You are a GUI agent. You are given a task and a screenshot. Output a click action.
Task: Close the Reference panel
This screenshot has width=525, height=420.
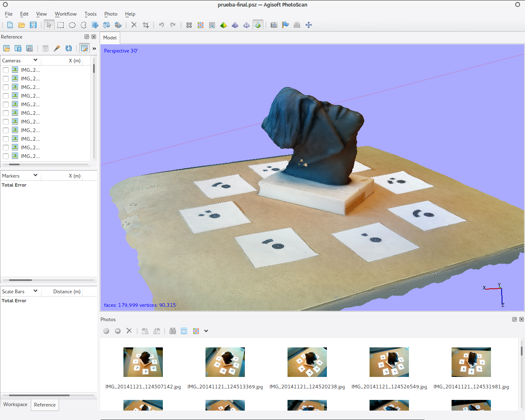94,37
